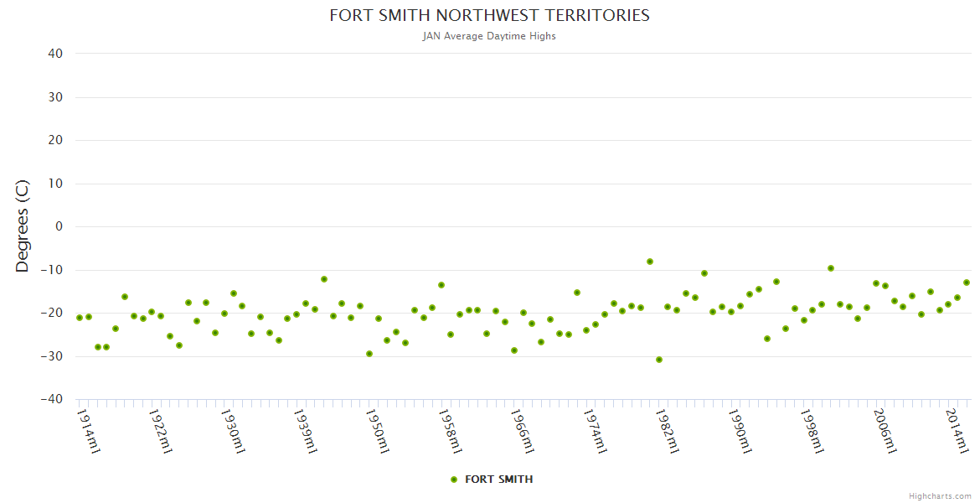Select the -12 degree point near 1942
Screen dimensions: 980x503
tap(324, 279)
